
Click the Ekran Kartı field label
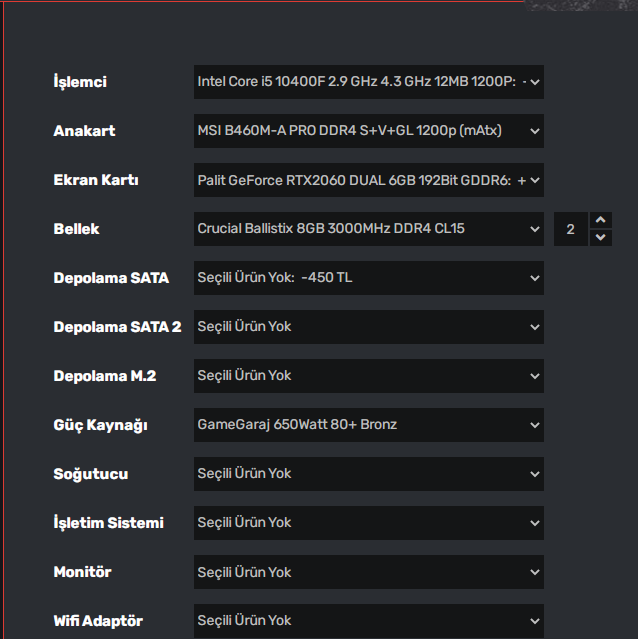pos(96,180)
